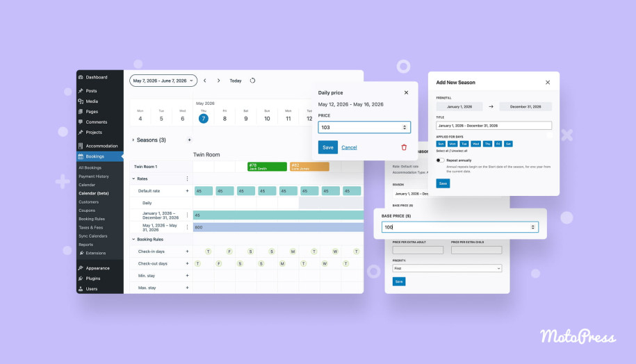Open the Dashboard menu item
The height and width of the screenshot is (364, 636).
[x=97, y=77]
